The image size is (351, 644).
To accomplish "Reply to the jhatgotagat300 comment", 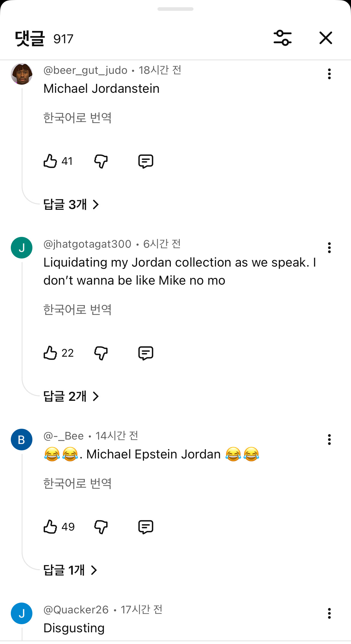I will (x=146, y=353).
